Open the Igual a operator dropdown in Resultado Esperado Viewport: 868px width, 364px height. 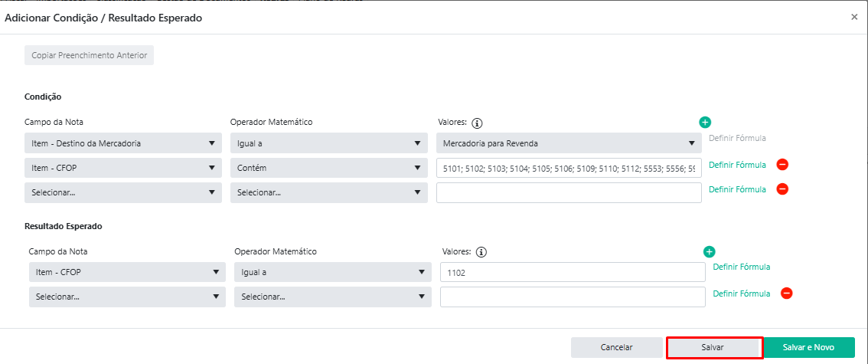[x=332, y=272]
